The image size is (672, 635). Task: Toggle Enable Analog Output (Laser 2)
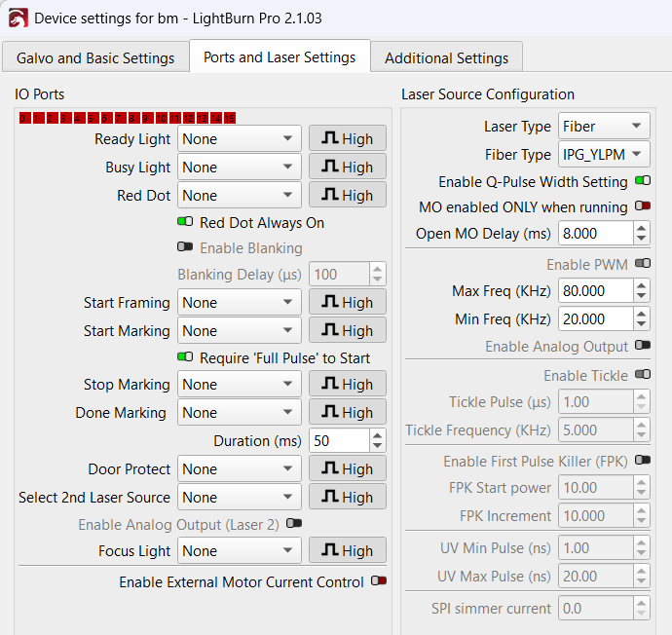coord(294,523)
